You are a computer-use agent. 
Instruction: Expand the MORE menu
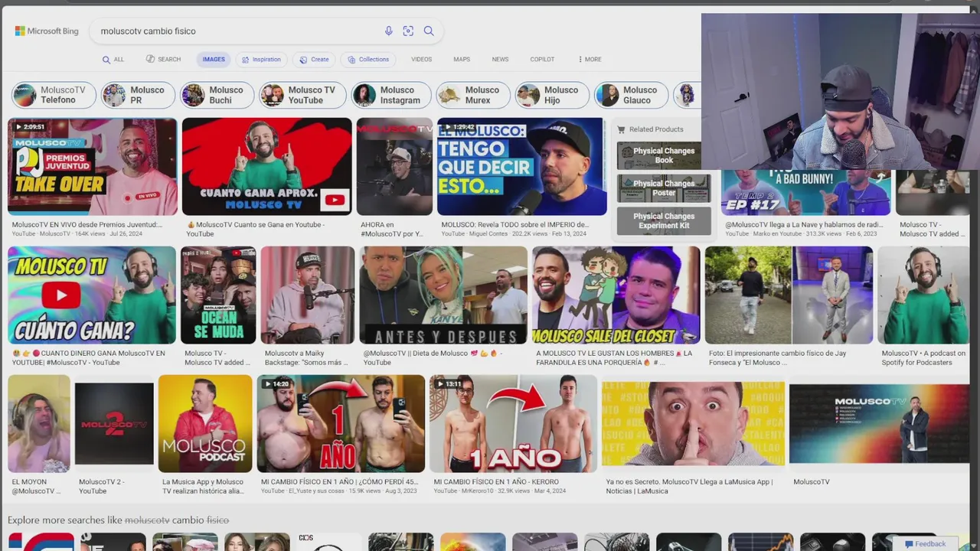click(x=590, y=60)
